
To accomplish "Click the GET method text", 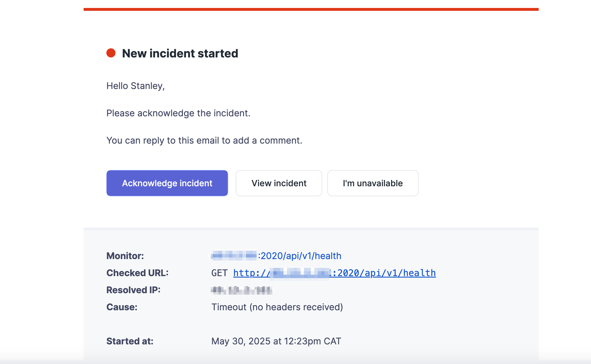I will coord(219,273).
